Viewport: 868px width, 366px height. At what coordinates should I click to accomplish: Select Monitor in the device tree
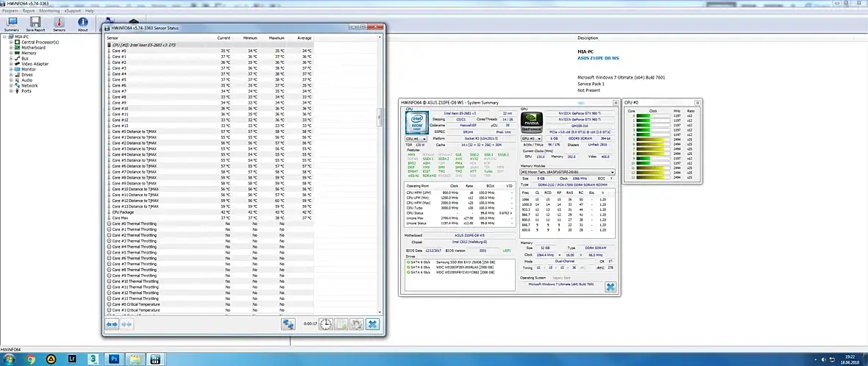click(x=30, y=69)
